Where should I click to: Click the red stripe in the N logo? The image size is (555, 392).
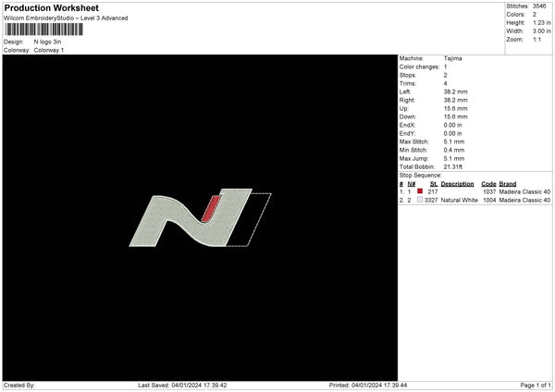211,209
